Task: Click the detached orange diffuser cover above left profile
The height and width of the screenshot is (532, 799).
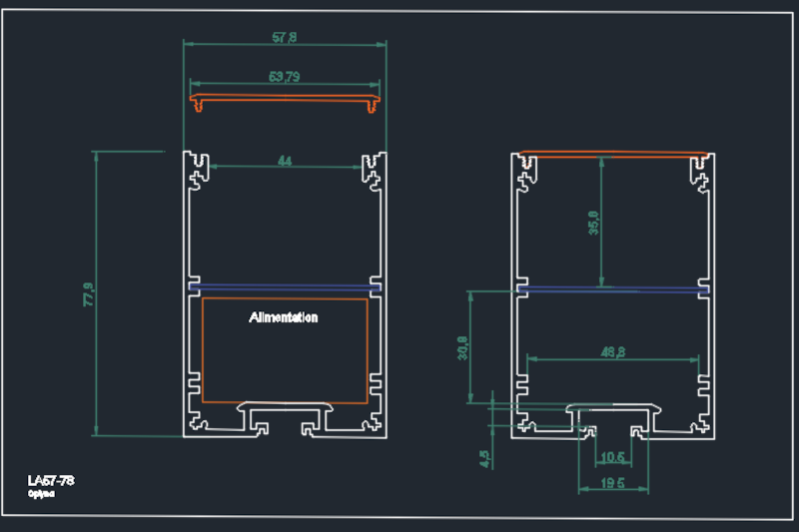Action: coord(286,100)
